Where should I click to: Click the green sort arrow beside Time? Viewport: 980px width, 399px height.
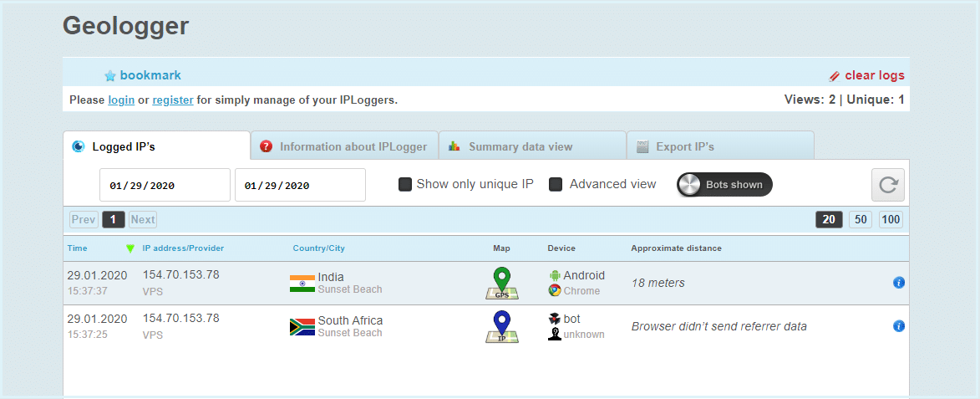130,248
